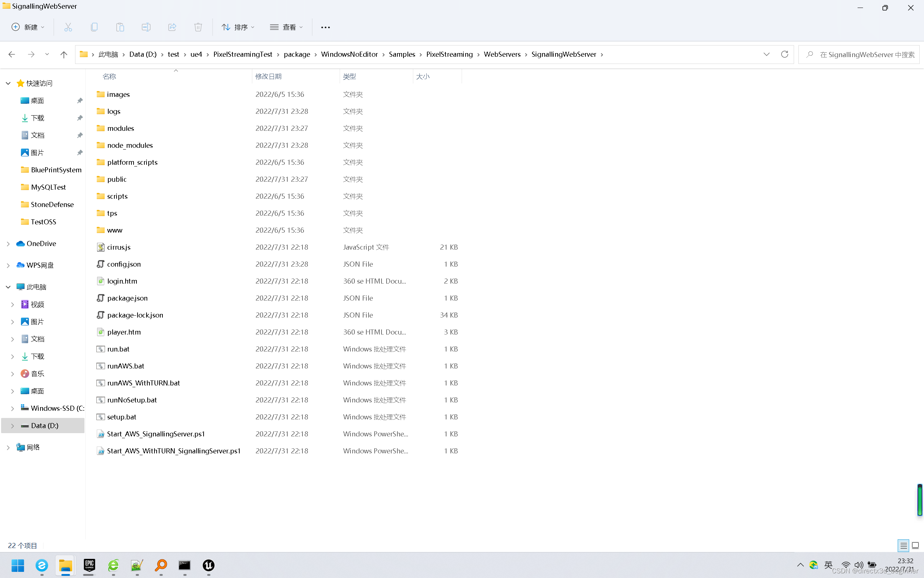Image resolution: width=924 pixels, height=578 pixels.
Task: Click the Paste clipboard icon
Action: (x=120, y=27)
